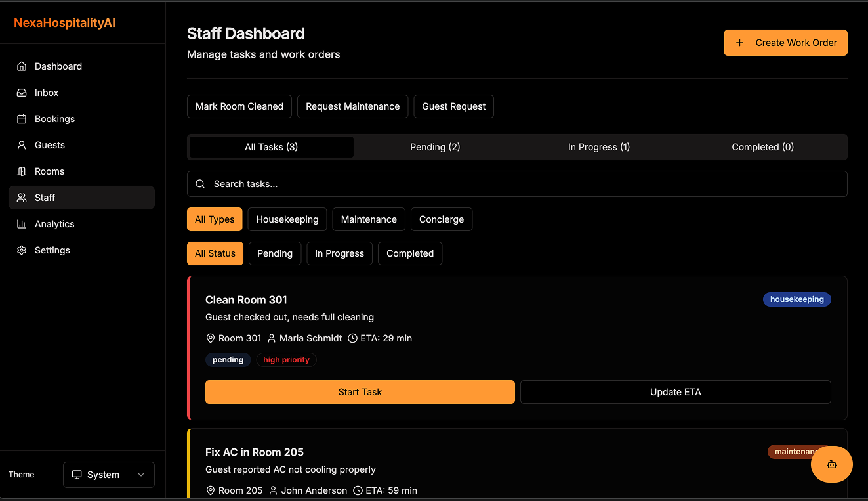Viewport: 868px width, 501px height.
Task: Open the Inbox envelope icon
Action: (22, 92)
